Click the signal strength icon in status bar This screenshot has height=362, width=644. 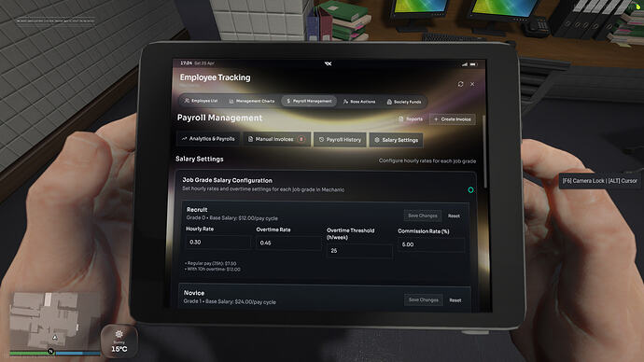pos(465,64)
